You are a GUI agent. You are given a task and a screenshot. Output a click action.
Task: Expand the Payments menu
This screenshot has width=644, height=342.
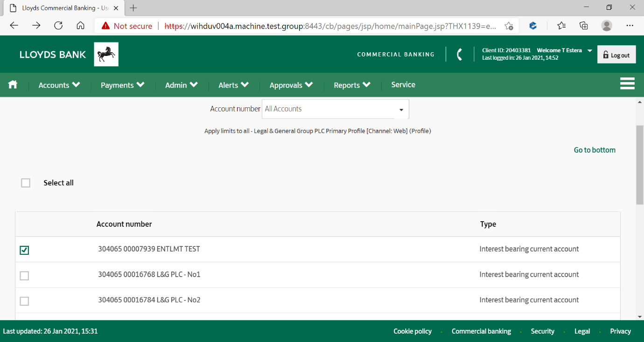[x=122, y=85]
